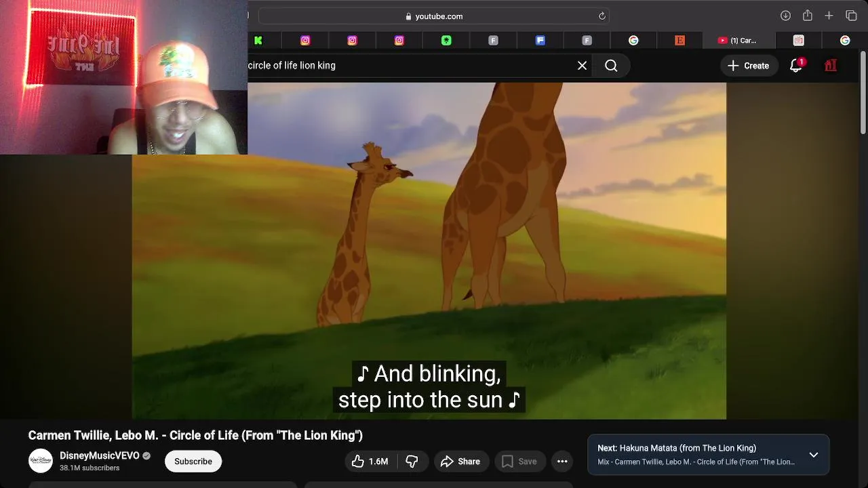Click the Create button
The width and height of the screenshot is (868, 488).
(x=749, y=66)
